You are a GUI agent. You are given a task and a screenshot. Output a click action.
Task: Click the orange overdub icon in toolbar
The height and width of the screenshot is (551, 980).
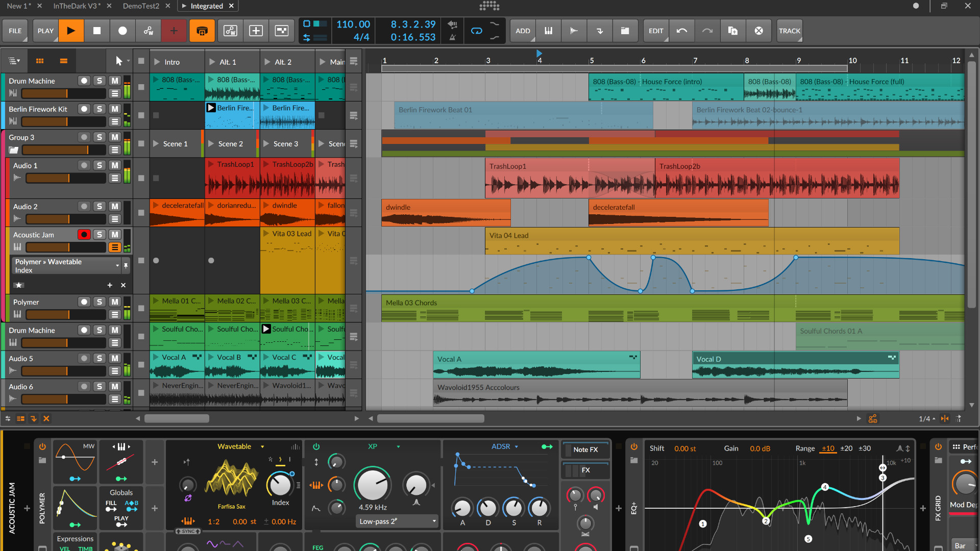point(202,31)
